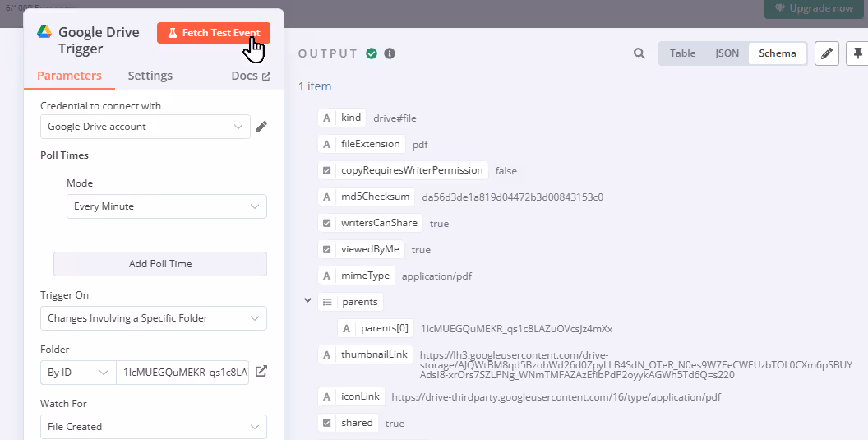868x440 pixels.
Task: Open the Google Drive account credential dropdown
Action: pyautogui.click(x=145, y=127)
